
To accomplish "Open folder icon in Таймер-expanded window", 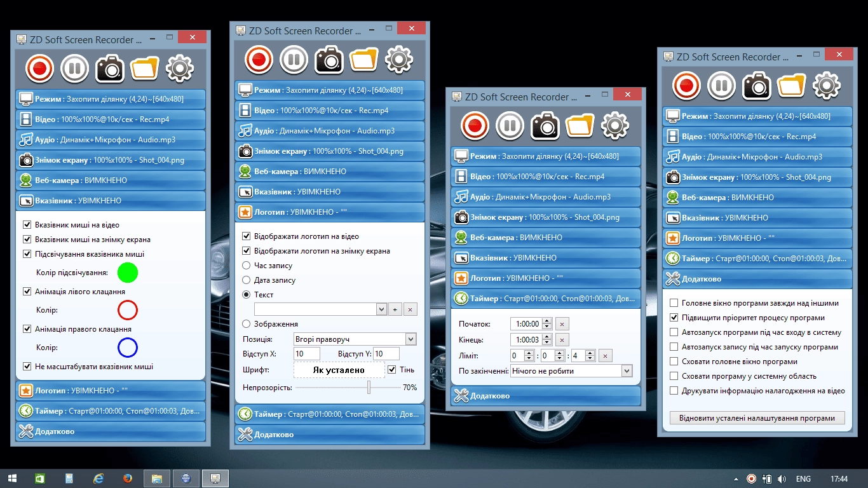I will [580, 125].
